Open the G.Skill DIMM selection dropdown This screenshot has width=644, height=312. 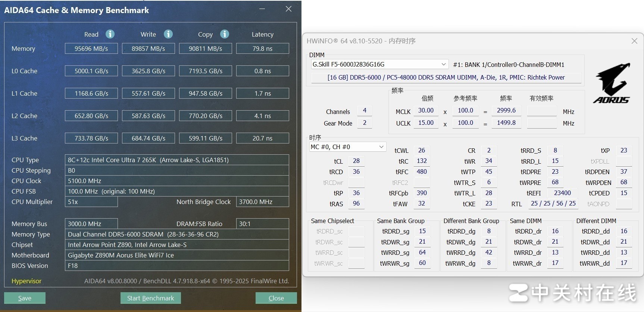click(x=379, y=64)
